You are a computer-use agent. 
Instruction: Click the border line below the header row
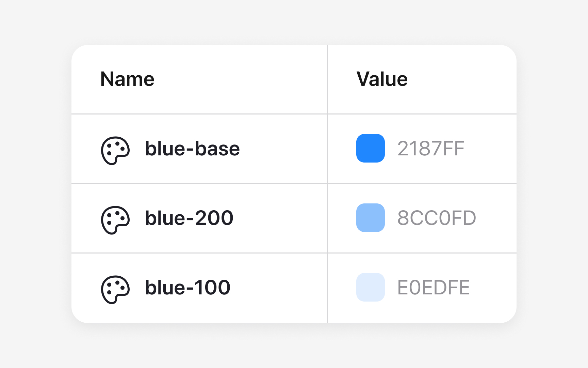(x=204, y=114)
